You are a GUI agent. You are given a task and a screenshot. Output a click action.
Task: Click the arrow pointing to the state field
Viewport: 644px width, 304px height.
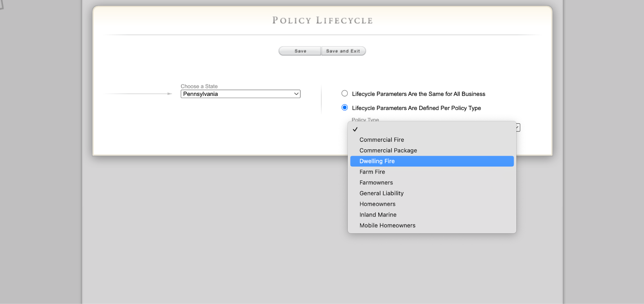click(x=169, y=94)
